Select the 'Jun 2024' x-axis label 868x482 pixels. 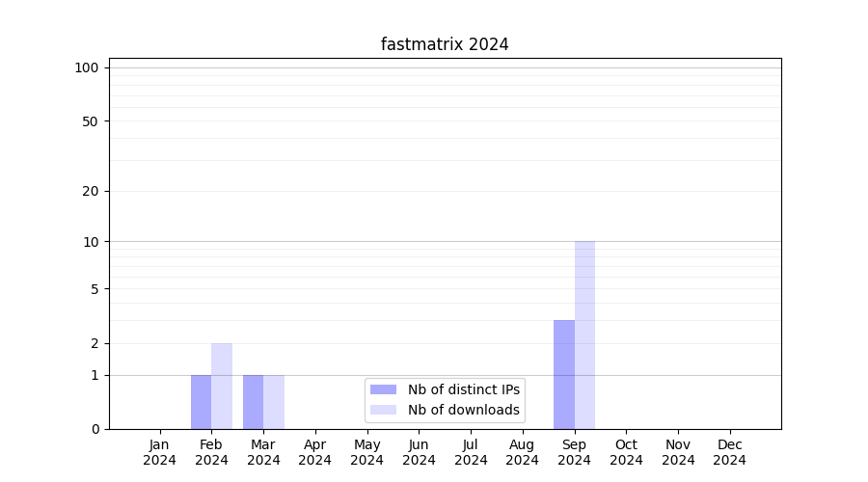pyautogui.click(x=419, y=452)
